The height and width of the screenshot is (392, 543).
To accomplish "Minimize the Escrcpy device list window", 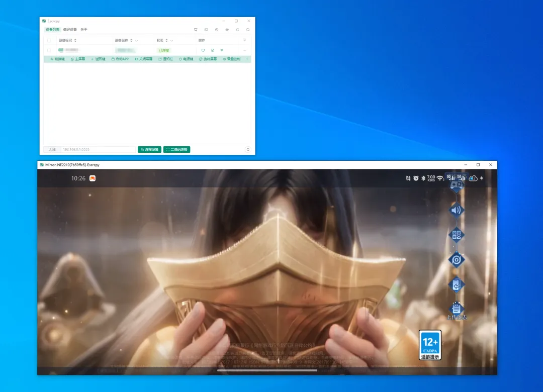I will pos(224,21).
